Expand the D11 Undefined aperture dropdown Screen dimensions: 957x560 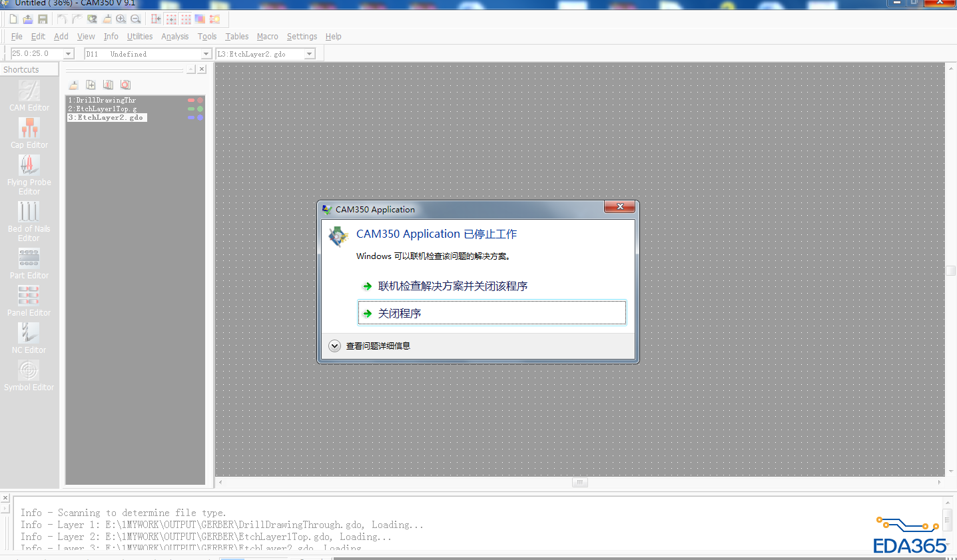click(206, 54)
